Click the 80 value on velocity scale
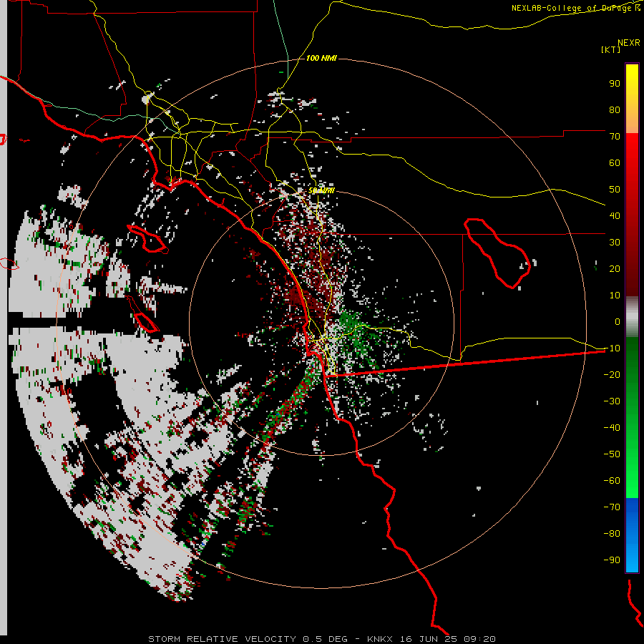This screenshot has height=644, width=644. point(615,110)
